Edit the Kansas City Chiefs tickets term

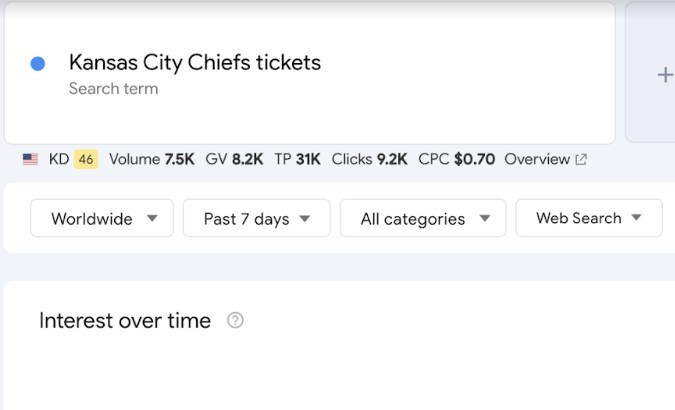click(194, 62)
